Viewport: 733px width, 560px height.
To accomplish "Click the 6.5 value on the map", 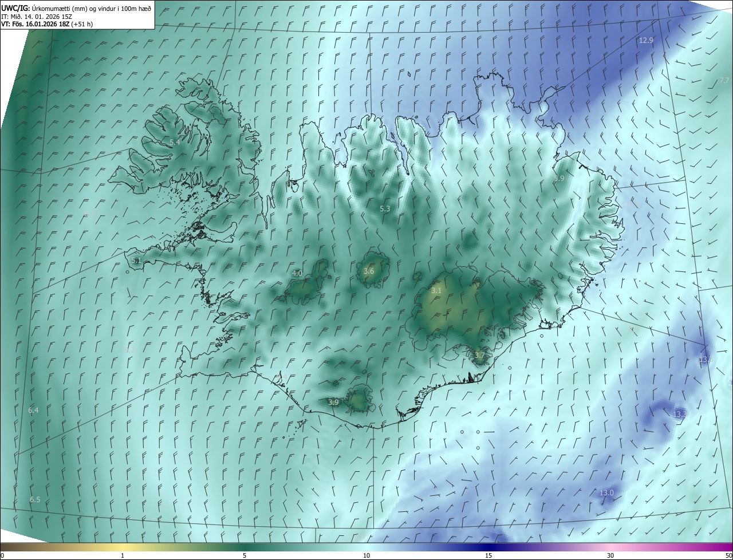I will click(35, 500).
